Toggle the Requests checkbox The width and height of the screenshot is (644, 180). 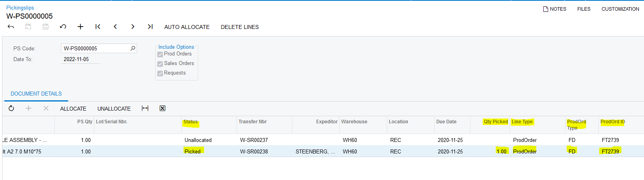click(x=160, y=73)
